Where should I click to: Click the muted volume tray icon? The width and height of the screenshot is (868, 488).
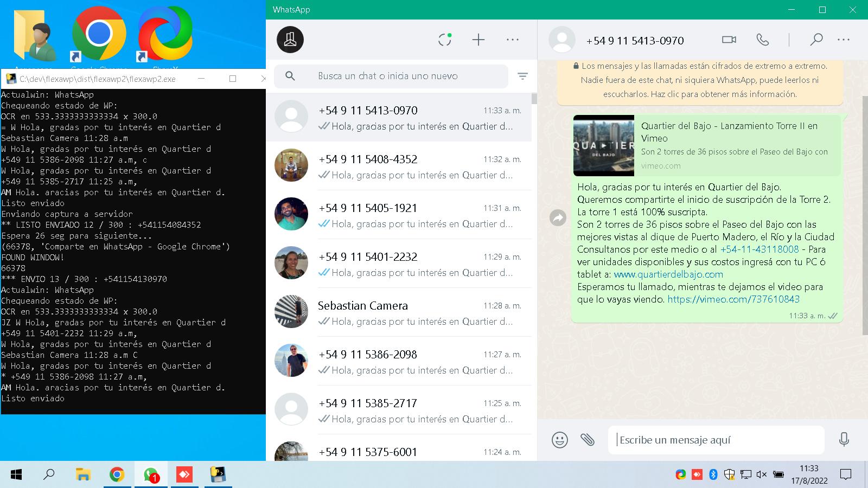click(762, 475)
